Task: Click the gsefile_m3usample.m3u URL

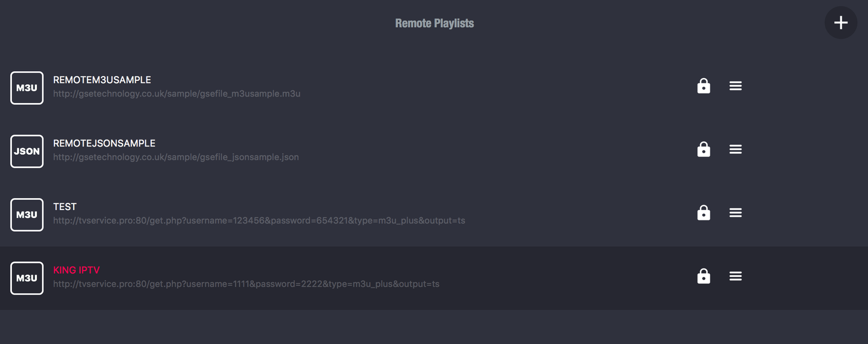Action: point(177,94)
